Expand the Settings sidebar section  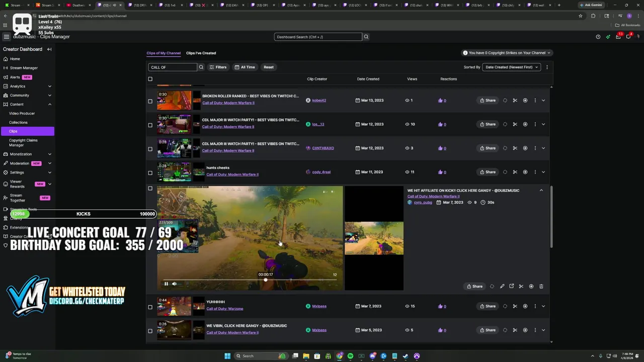(50, 172)
